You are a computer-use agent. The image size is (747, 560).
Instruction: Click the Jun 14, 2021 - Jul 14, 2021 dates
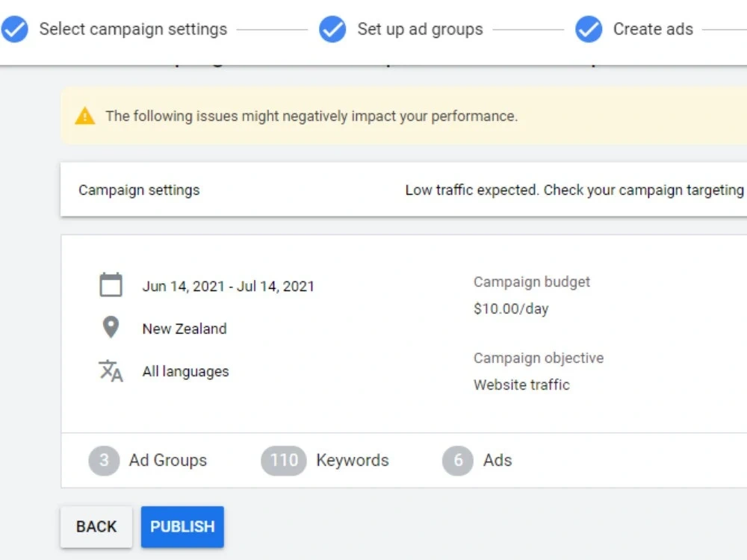pos(228,286)
